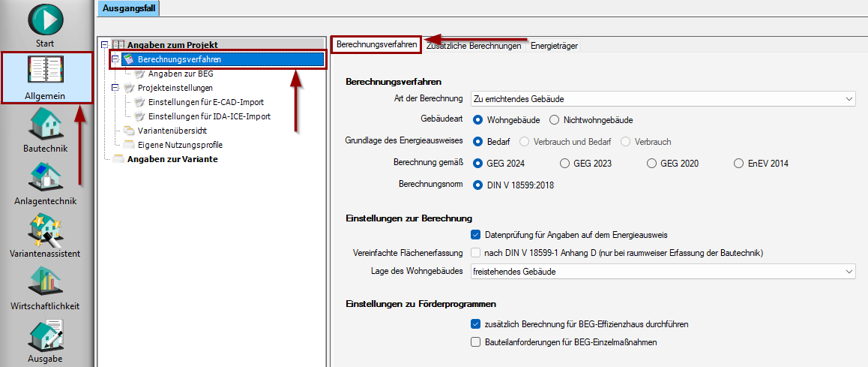Collapse the Angaben zum Projekt tree node

(x=105, y=45)
